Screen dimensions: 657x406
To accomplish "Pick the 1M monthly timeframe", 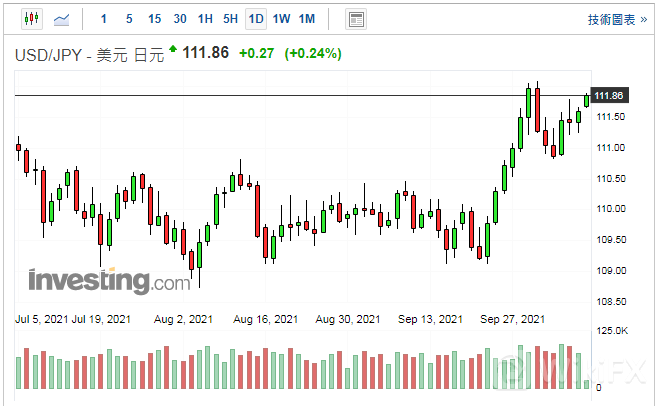I will tap(307, 19).
